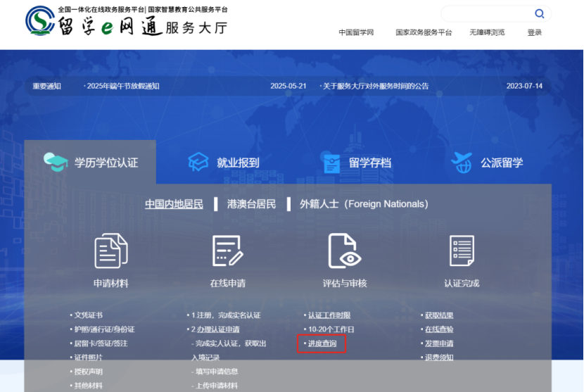Go to 国家政务服务平台 link
This screenshot has width=584, height=392.
(424, 32)
